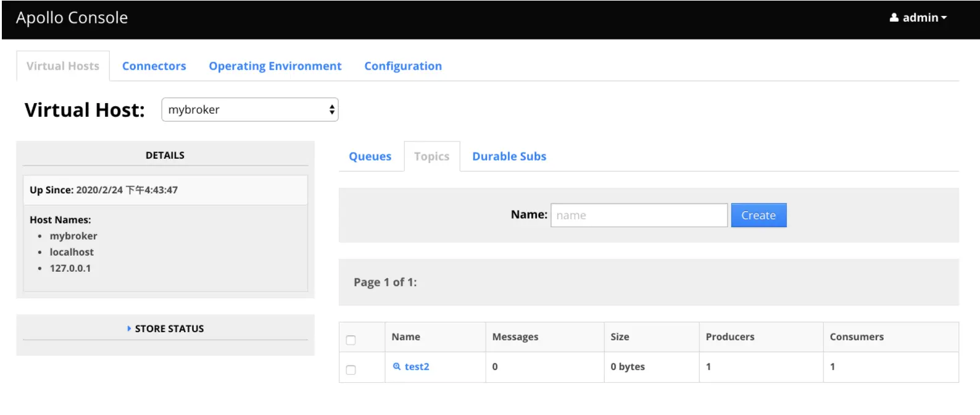This screenshot has width=980, height=415.
Task: Tick the select-all checkbox in table header
Action: [x=351, y=340]
